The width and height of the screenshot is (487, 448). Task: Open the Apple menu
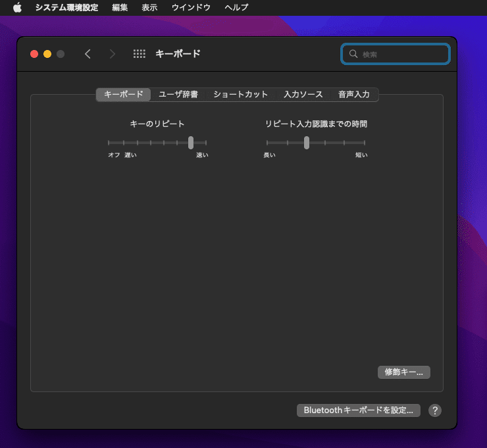point(17,7)
